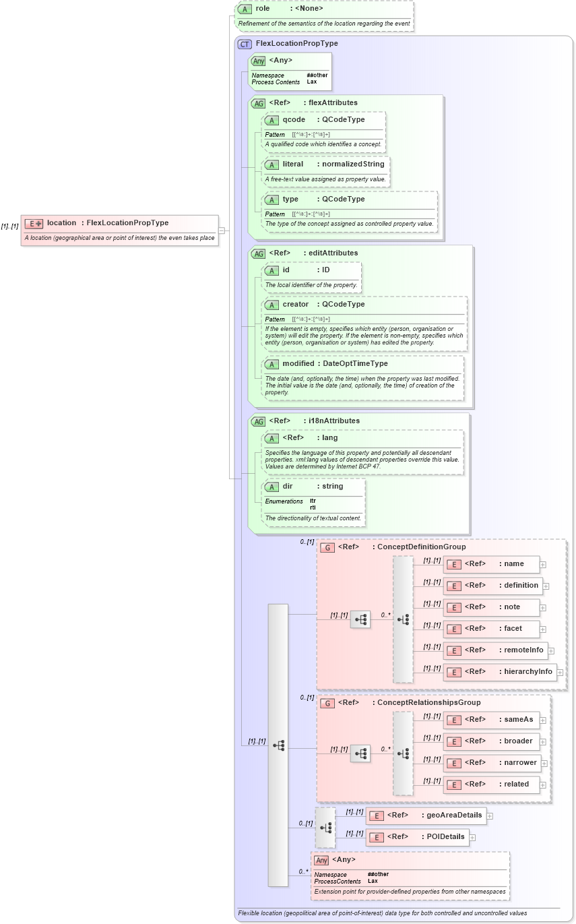Image resolution: width=576 pixels, height=924 pixels.
Task: Click sequence compositor icon in ConceptRelationshipsGroup
Action: [x=360, y=753]
